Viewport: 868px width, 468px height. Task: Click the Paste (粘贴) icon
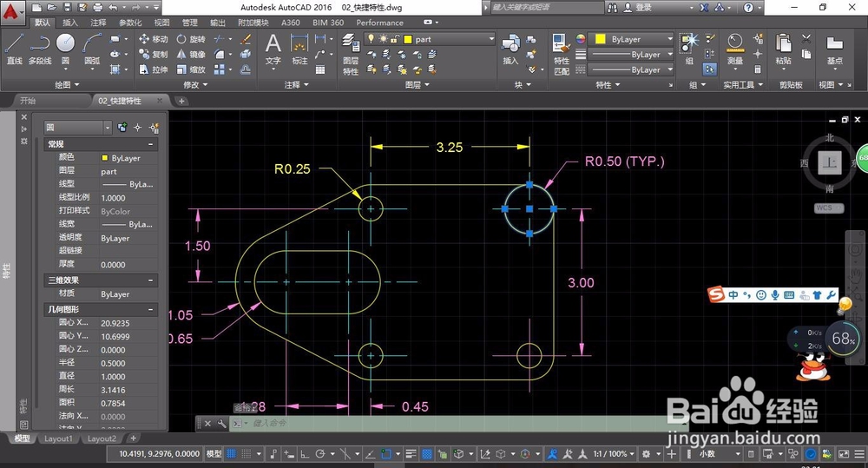pyautogui.click(x=783, y=49)
